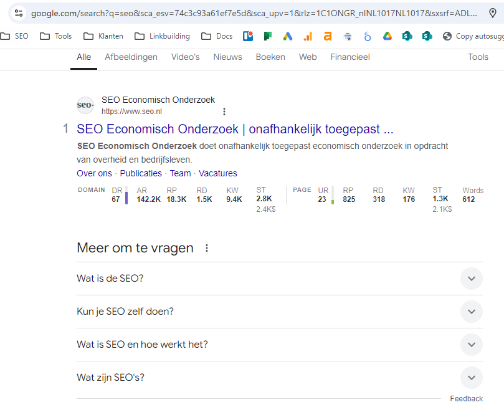Switch to the Nieuws search tab
This screenshot has height=420, width=504.
pos(227,57)
